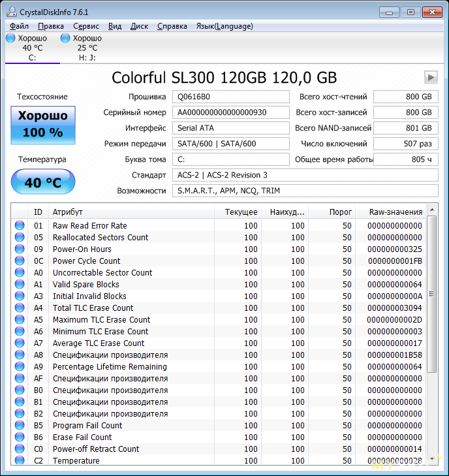Screen dimensions: 449x476
Task: Click status icon of Reallocated Sectors Count
Action: 20,238
